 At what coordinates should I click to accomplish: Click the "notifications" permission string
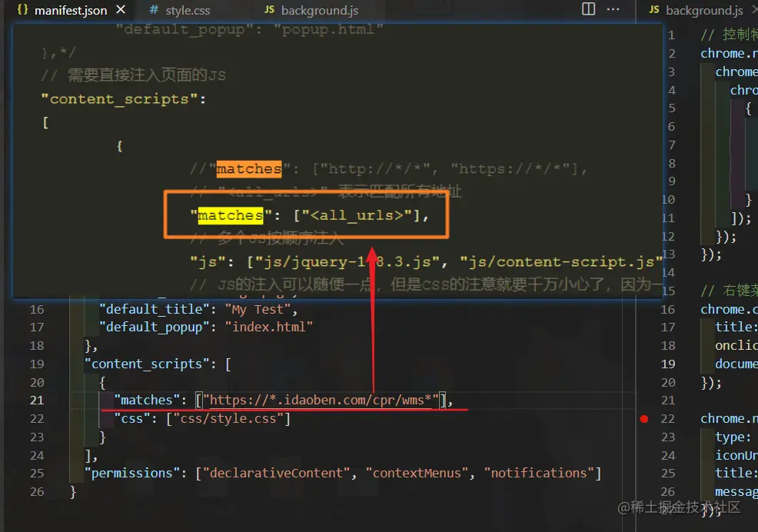[539, 474]
